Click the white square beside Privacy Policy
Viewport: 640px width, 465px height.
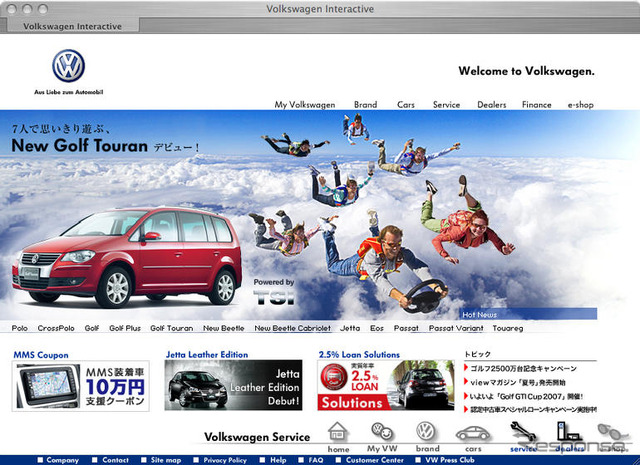[196, 460]
